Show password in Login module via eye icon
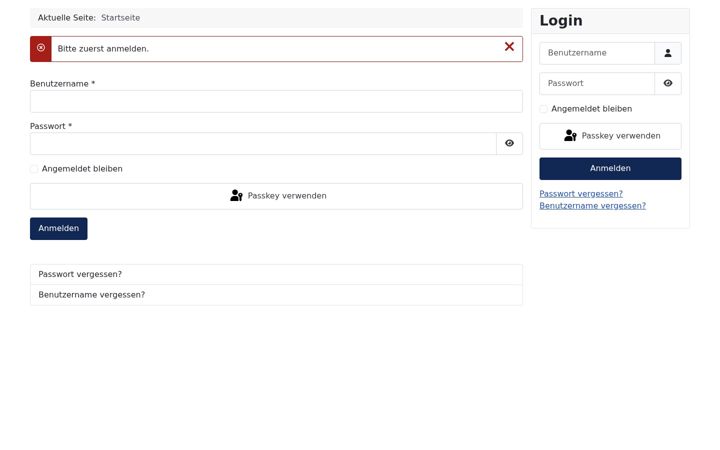The height and width of the screenshot is (450, 720). pos(668,84)
